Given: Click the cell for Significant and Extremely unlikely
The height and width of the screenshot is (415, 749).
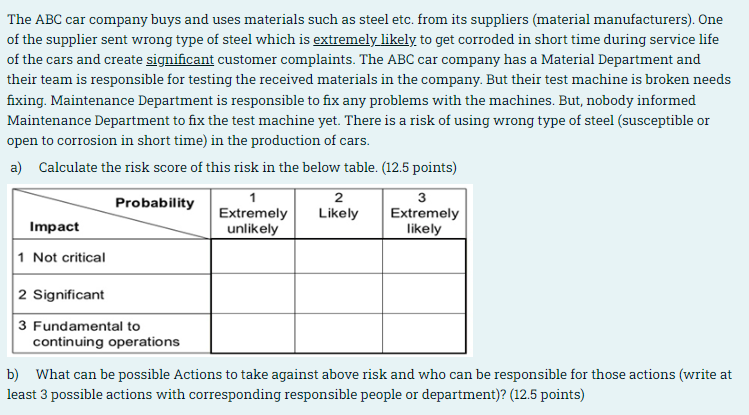Looking at the screenshot, I should [x=253, y=294].
